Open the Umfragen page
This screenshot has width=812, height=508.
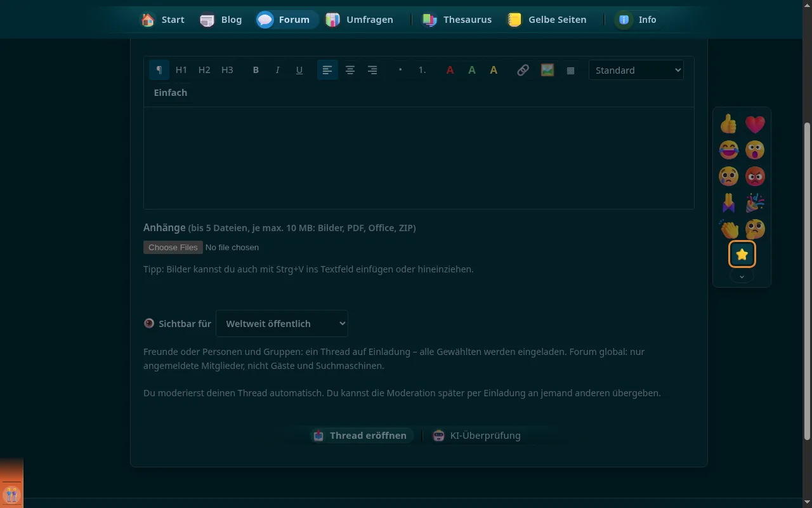(x=359, y=20)
